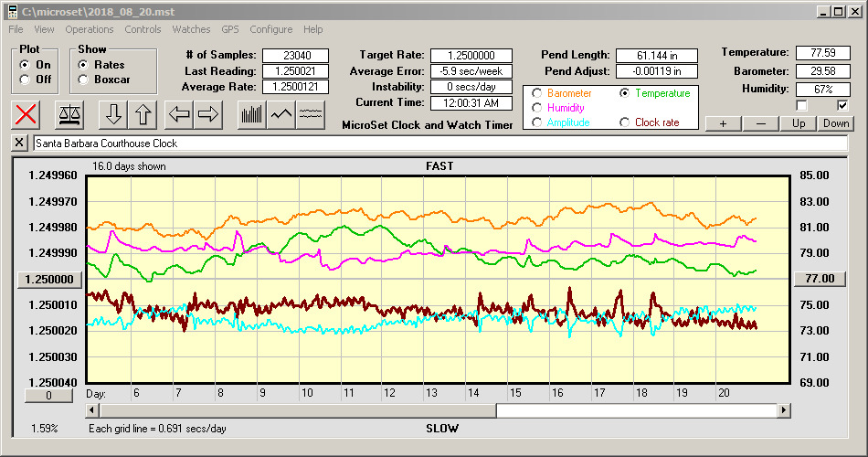Turn Plot off with the Off radio

[25, 80]
